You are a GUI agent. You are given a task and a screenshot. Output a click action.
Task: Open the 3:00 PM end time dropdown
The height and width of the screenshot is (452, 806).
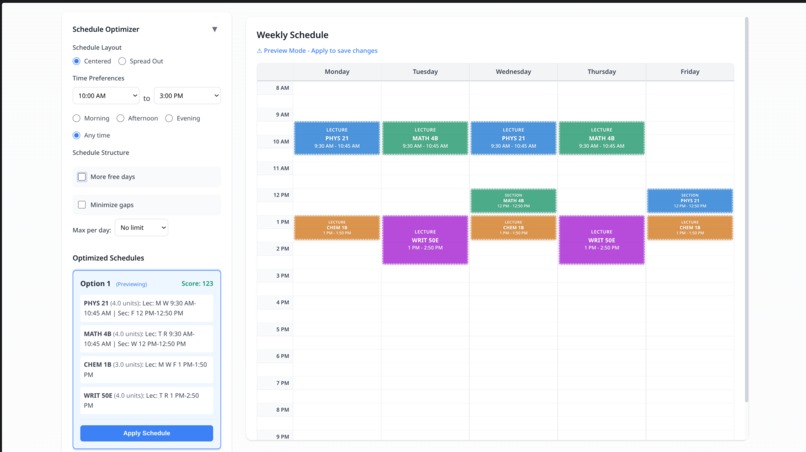(x=187, y=96)
